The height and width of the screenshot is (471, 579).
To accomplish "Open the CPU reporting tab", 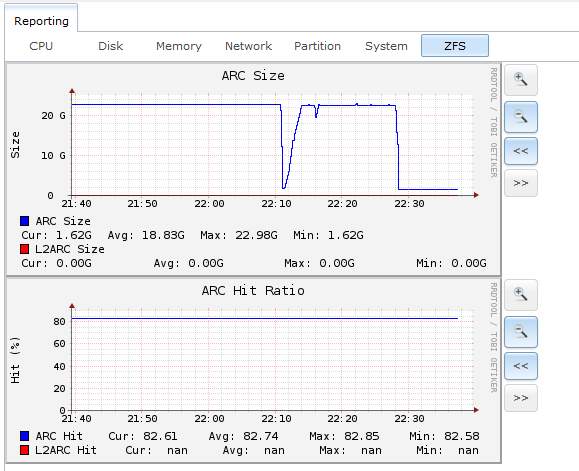I will tap(41, 46).
